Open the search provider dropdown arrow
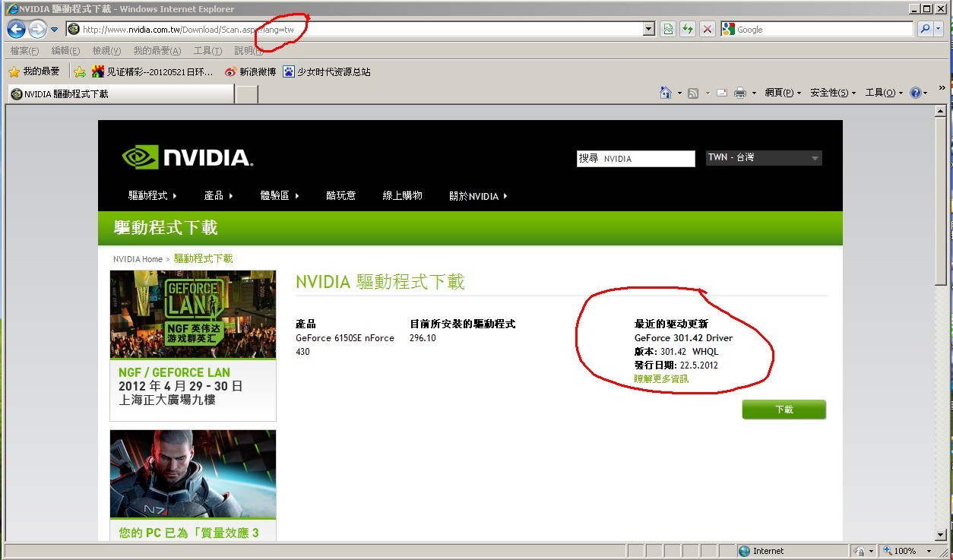This screenshot has height=560, width=953. 939,30
